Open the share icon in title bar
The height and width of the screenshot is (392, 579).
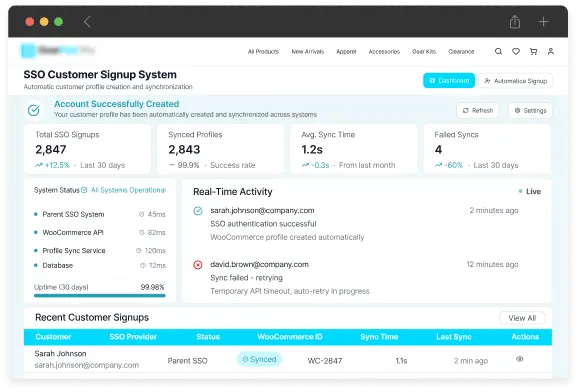click(515, 21)
